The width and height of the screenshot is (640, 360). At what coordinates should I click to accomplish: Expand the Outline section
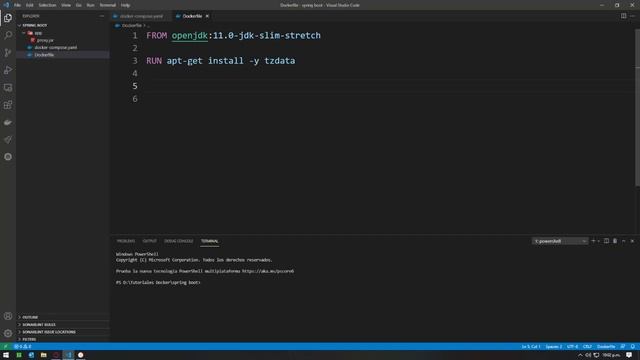point(62,317)
